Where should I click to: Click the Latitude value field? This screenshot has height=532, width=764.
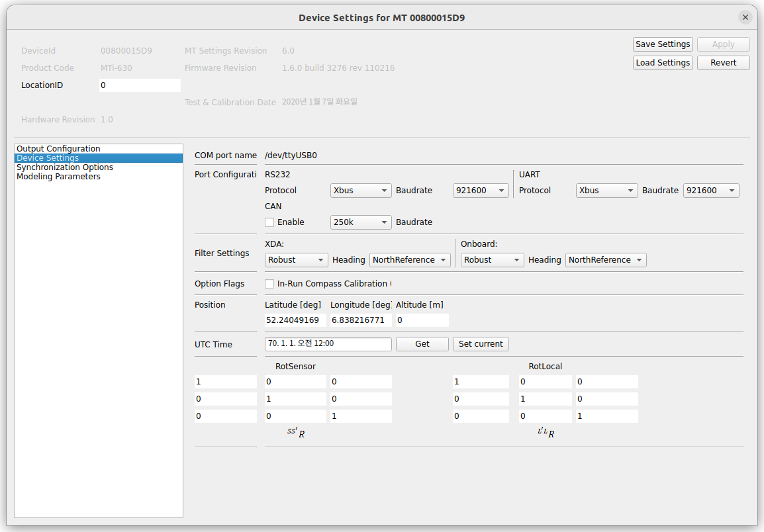pos(295,320)
